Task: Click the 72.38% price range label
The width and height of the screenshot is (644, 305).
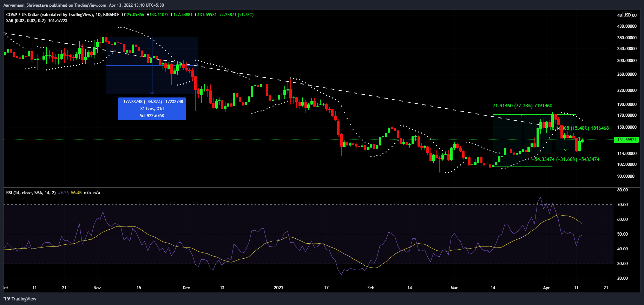Action: point(522,106)
